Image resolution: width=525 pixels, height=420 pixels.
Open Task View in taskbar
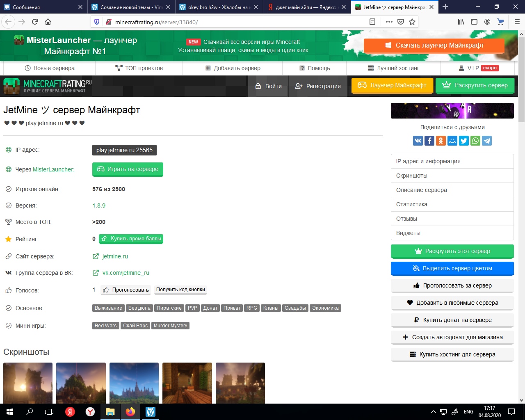[x=49, y=412]
